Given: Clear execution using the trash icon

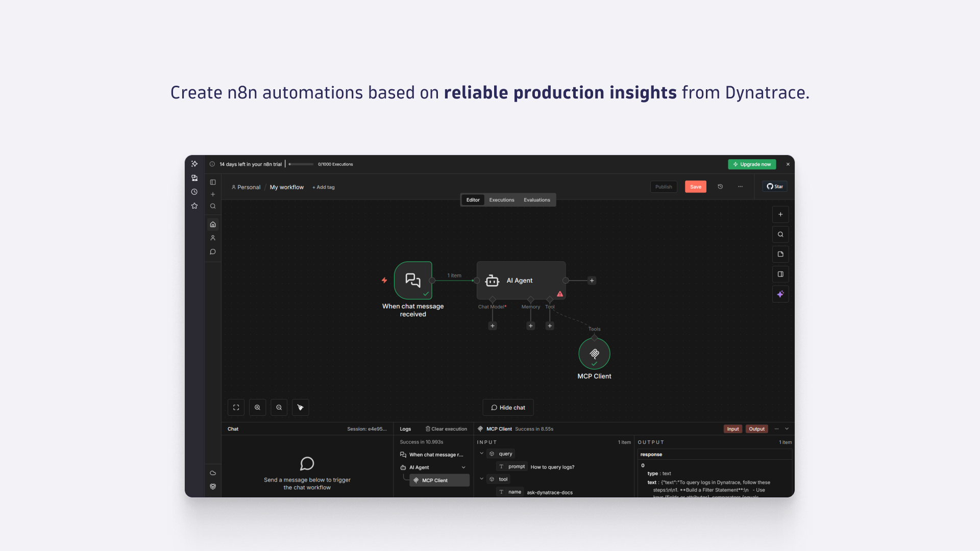Looking at the screenshot, I should pos(428,429).
